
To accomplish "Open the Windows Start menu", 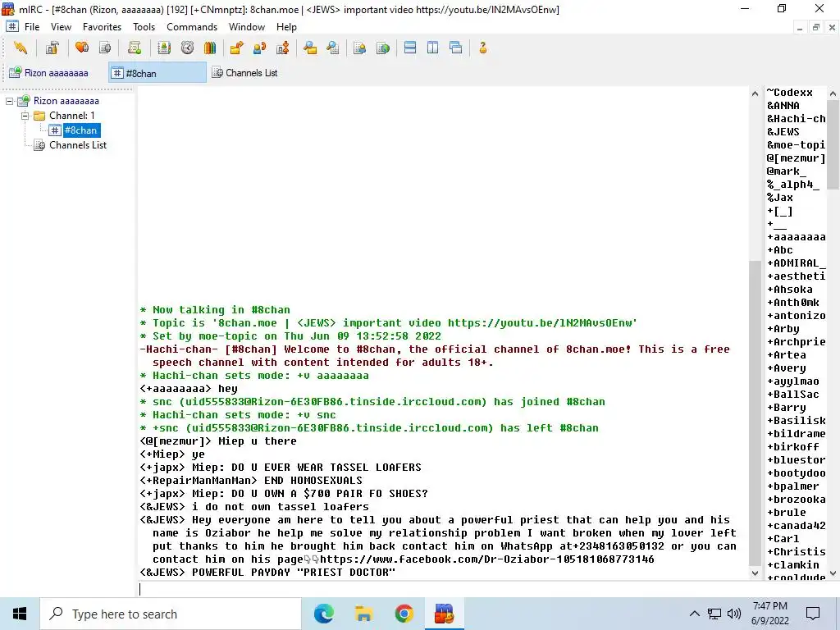I will (20, 614).
